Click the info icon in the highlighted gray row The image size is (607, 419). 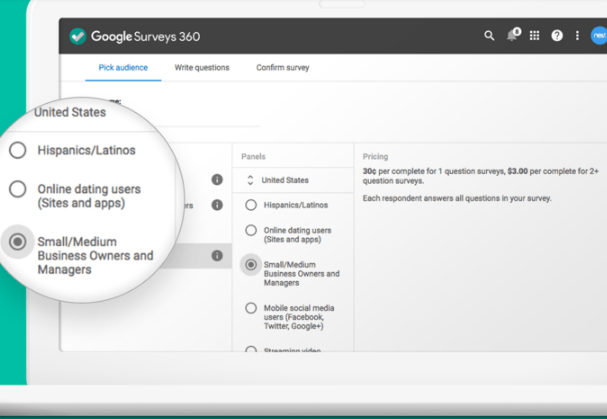pyautogui.click(x=217, y=256)
